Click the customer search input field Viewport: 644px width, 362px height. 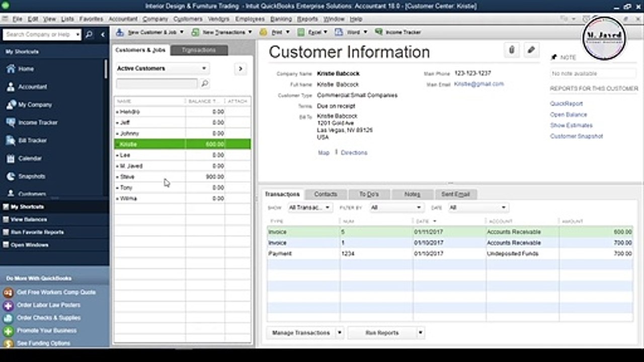coord(157,83)
